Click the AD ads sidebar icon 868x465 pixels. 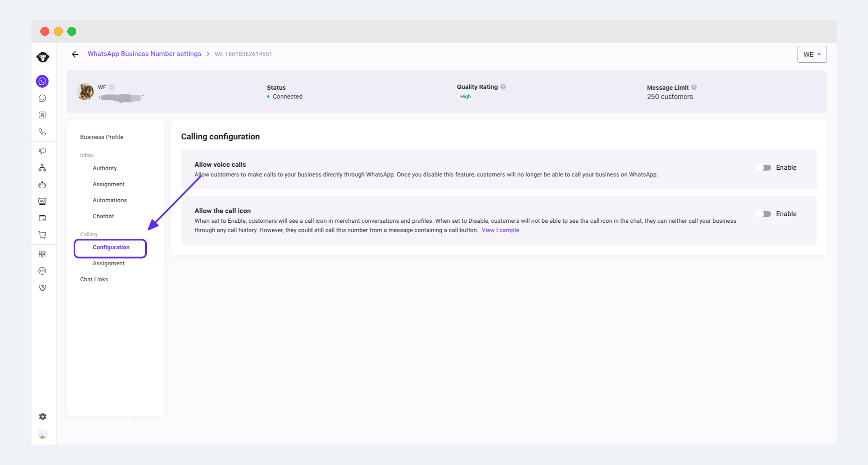tap(42, 201)
